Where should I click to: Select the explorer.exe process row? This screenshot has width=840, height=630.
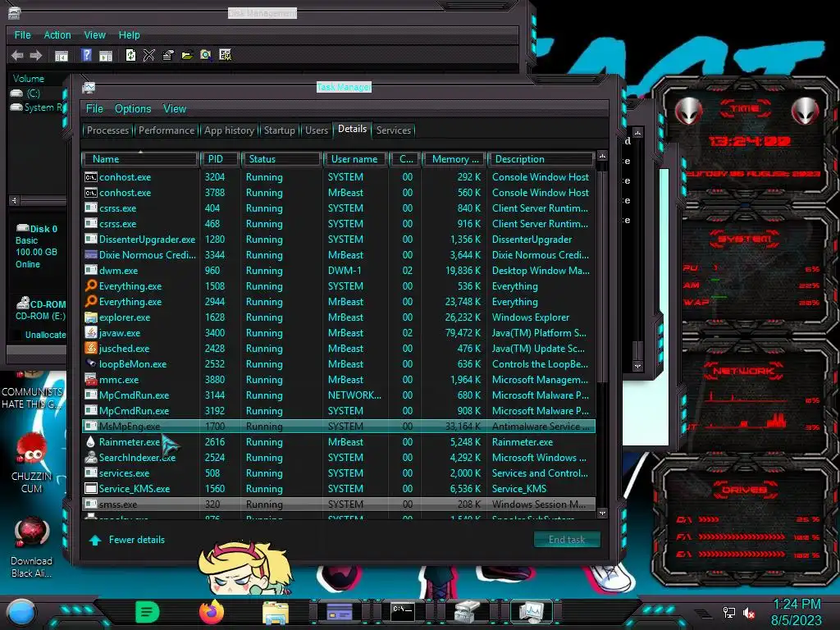(339, 317)
